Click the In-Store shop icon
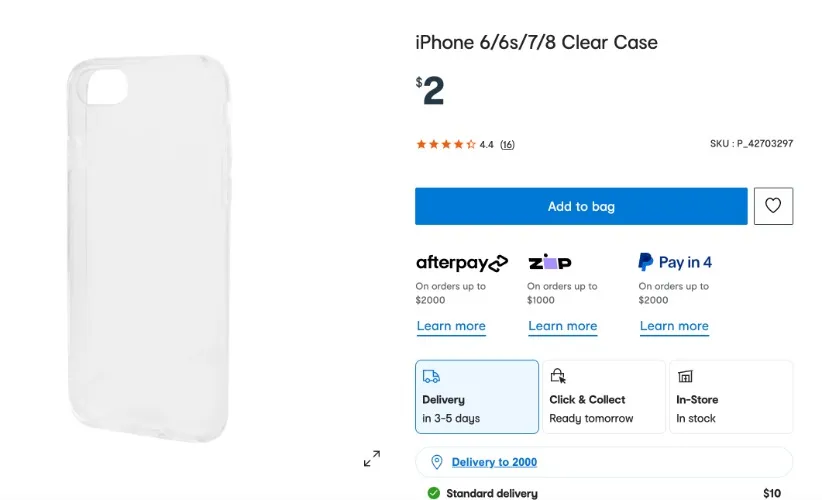This screenshot has width=822, height=500. (685, 376)
